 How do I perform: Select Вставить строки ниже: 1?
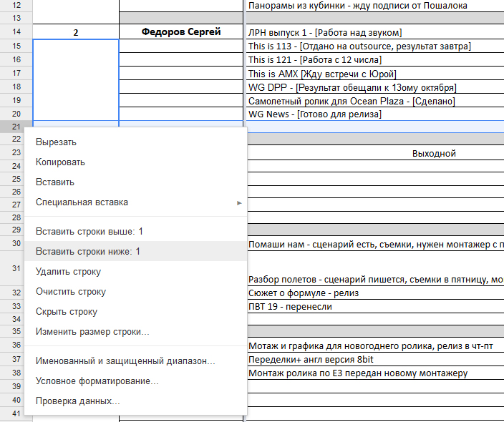pyautogui.click(x=135, y=251)
